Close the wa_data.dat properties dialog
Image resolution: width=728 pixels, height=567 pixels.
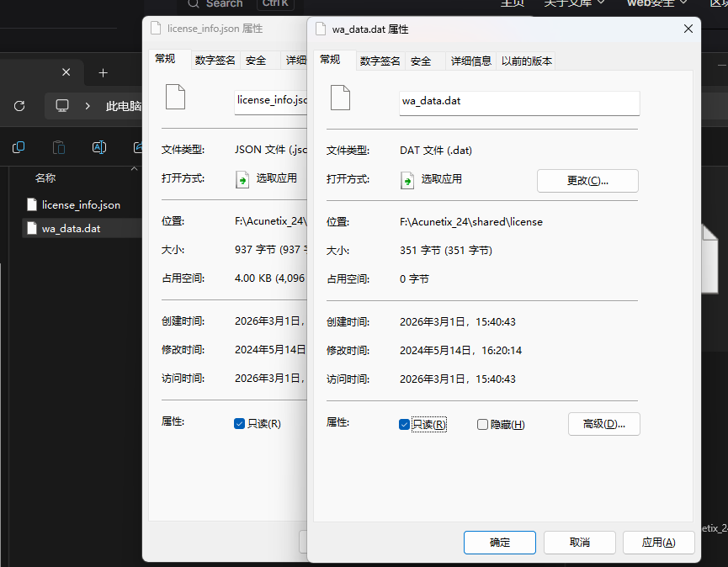pos(688,29)
